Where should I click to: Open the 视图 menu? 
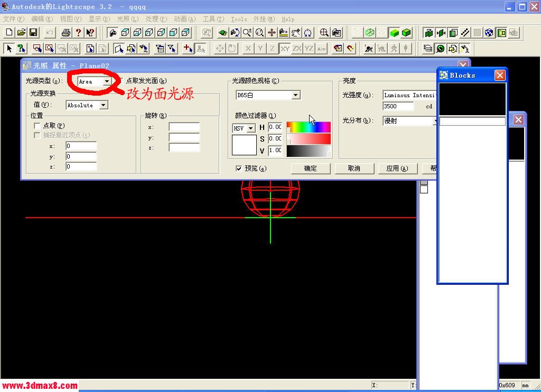click(x=71, y=19)
